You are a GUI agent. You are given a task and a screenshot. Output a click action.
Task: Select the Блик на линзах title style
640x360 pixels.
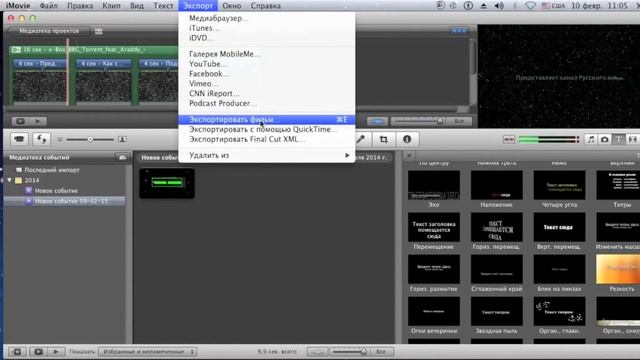pyautogui.click(x=559, y=273)
